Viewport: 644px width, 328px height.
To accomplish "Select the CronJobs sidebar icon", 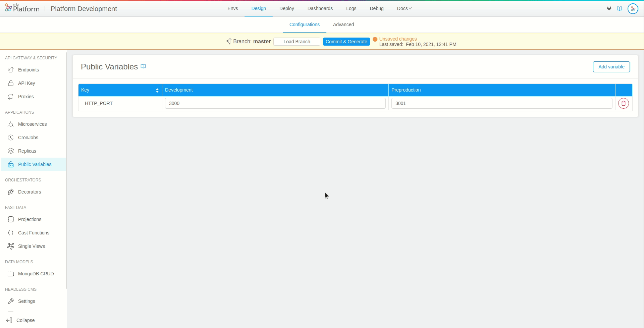I will 11,138.
